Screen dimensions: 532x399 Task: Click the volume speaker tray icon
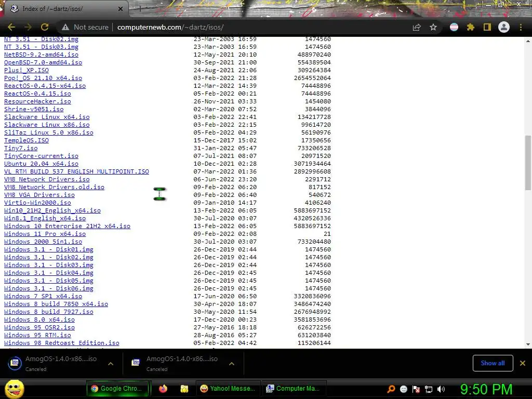coord(441,389)
